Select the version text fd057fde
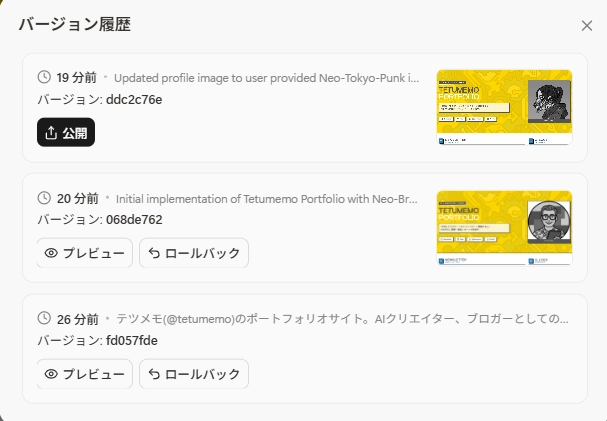 (x=132, y=341)
